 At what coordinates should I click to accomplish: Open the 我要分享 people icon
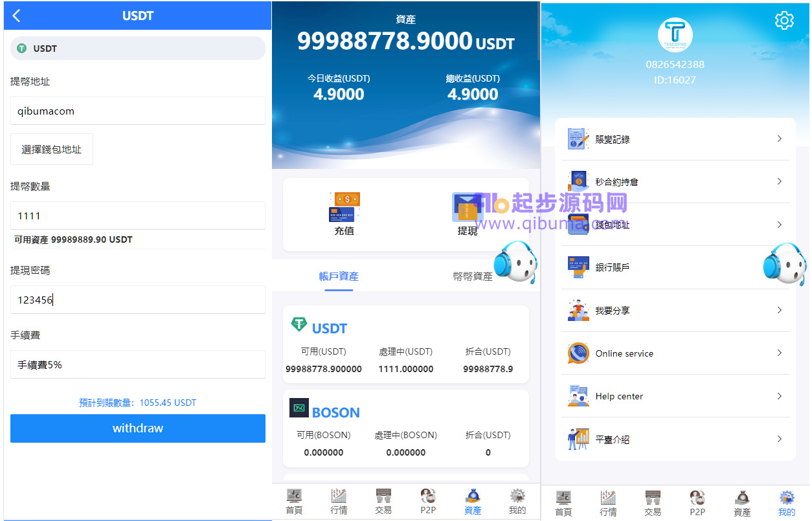tap(578, 310)
